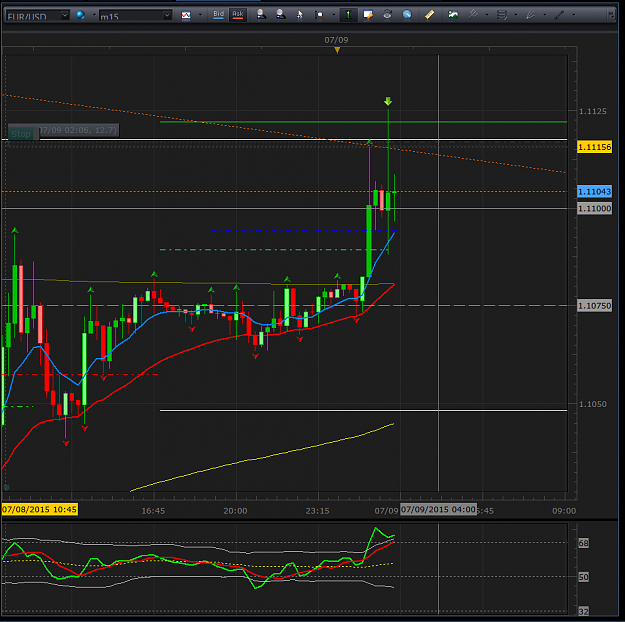Image resolution: width=625 pixels, height=622 pixels.
Task: Click the eye icon in toolbar
Action: [387, 15]
